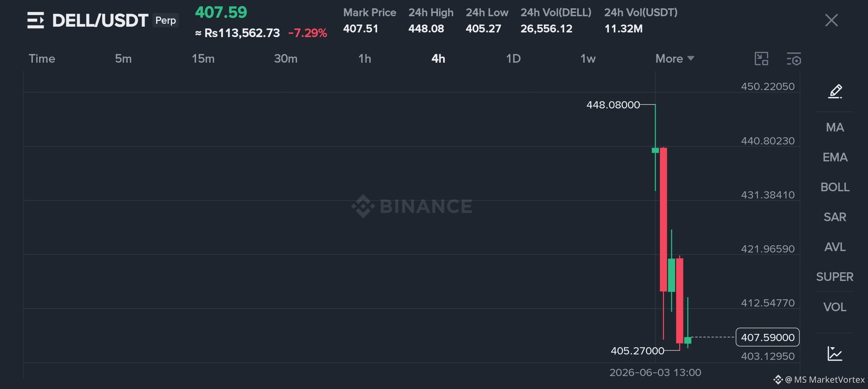Click the SUPER indicator button
The image size is (868, 389).
pyautogui.click(x=835, y=277)
